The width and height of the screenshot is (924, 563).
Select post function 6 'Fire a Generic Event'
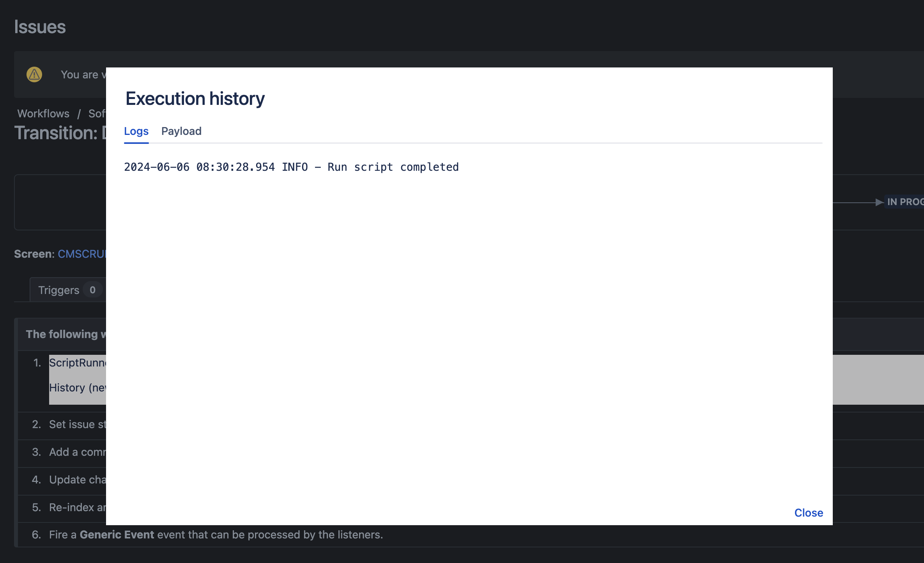216,535
